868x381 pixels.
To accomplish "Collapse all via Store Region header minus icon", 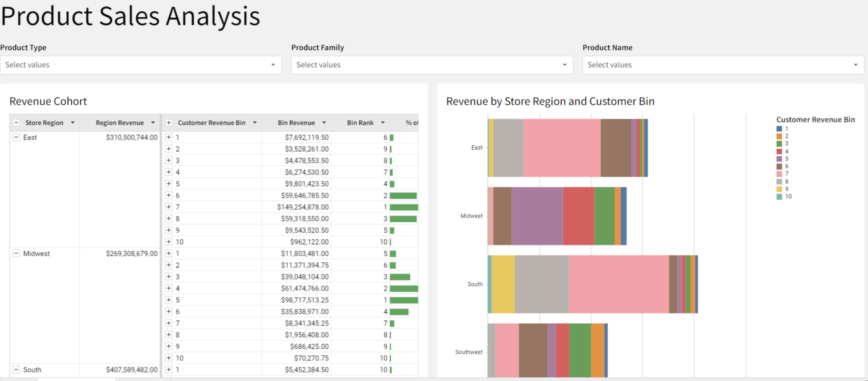I will click(x=16, y=123).
